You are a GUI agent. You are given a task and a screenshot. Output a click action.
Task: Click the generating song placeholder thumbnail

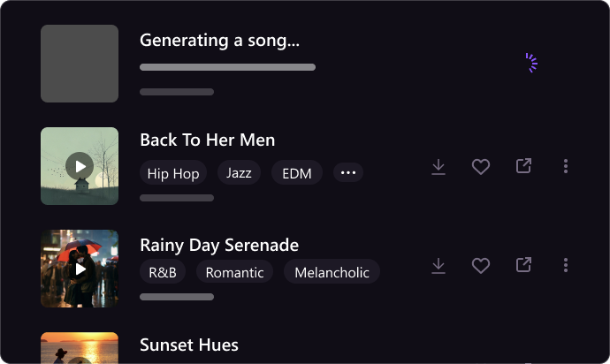(x=80, y=64)
